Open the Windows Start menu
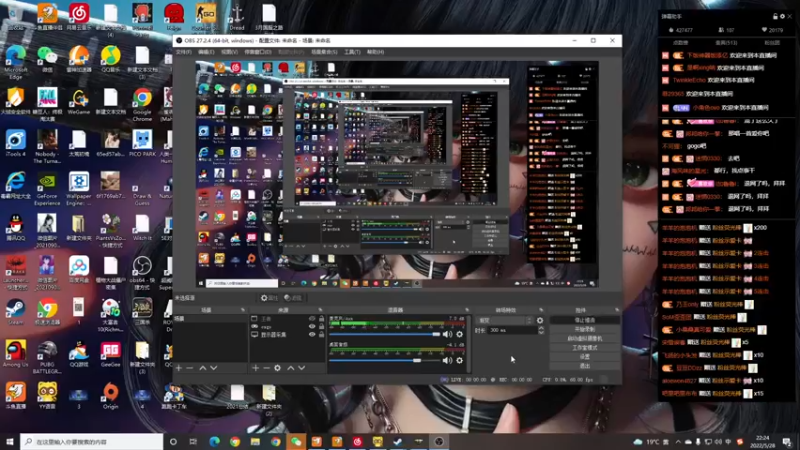Image resolution: width=800 pixels, height=450 pixels. [x=10, y=442]
